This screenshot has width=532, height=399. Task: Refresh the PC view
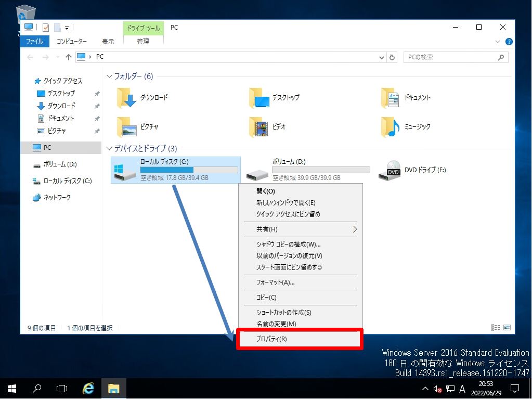[392, 57]
